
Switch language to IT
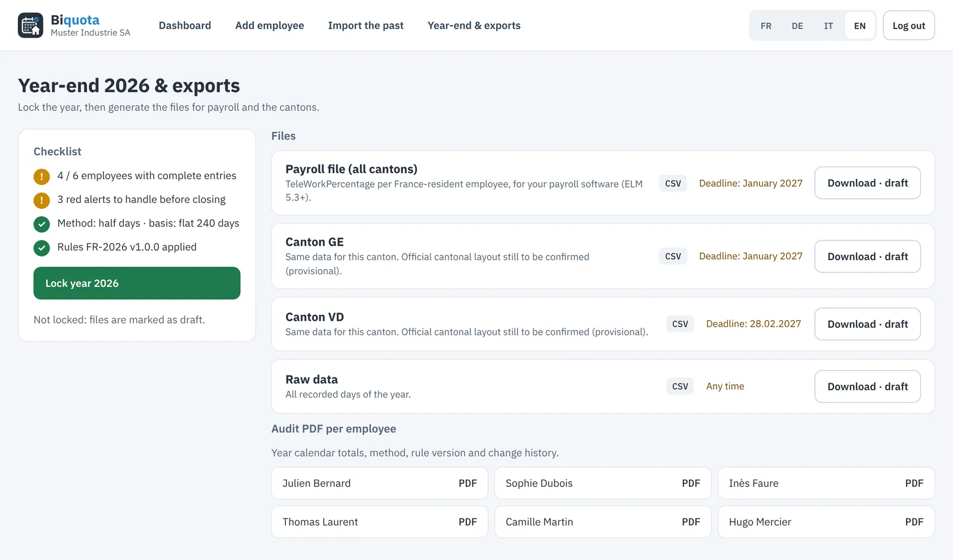[x=829, y=26]
